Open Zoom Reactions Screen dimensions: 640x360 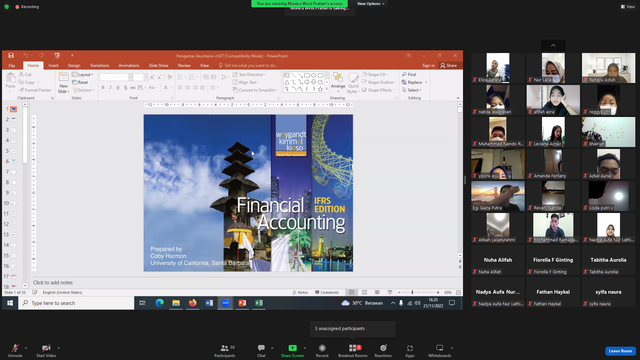383,351
